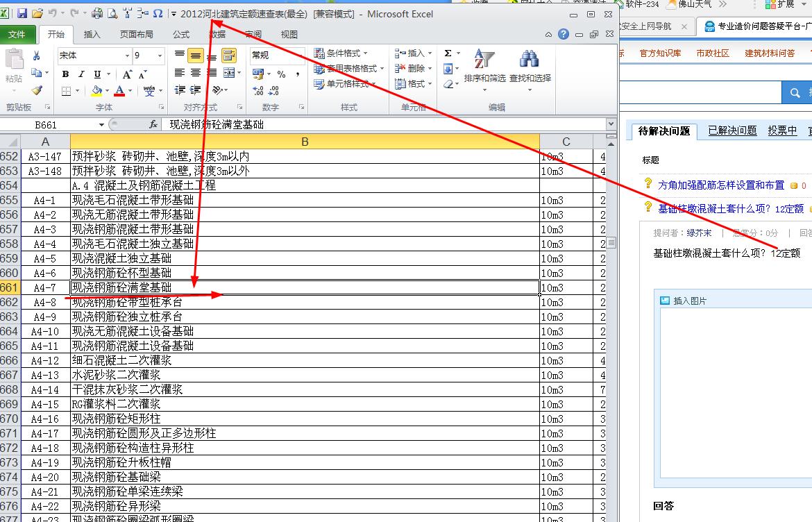812x522 pixels.
Task: Click the Increase Indent icon
Action: tap(195, 90)
